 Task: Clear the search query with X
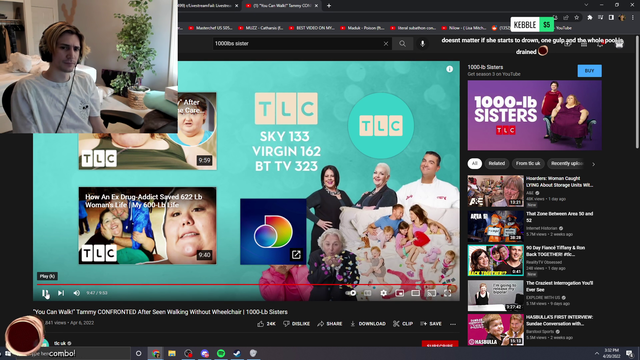[386, 44]
